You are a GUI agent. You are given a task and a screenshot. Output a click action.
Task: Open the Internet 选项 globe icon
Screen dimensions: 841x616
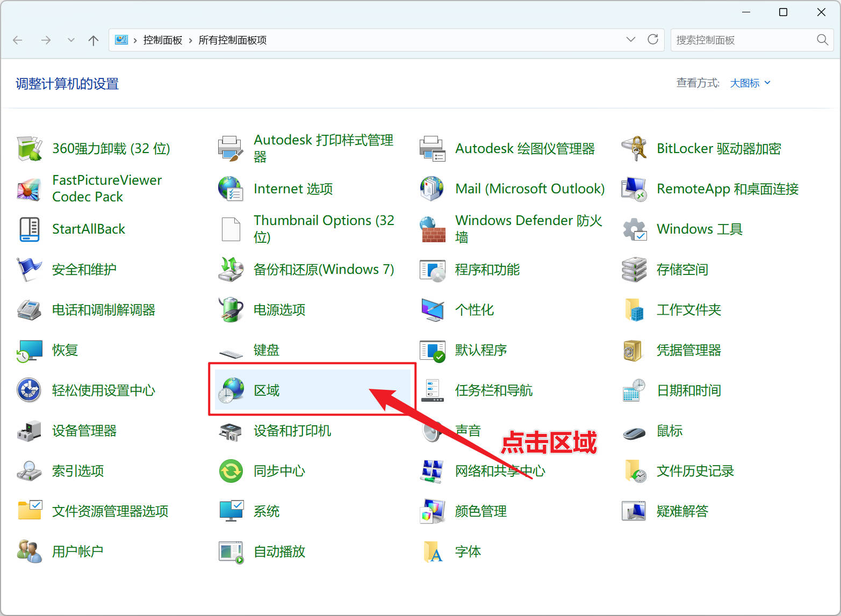pos(231,189)
